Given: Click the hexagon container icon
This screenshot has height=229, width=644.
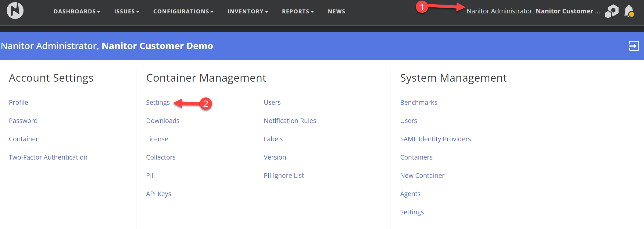Looking at the screenshot, I should click(612, 12).
